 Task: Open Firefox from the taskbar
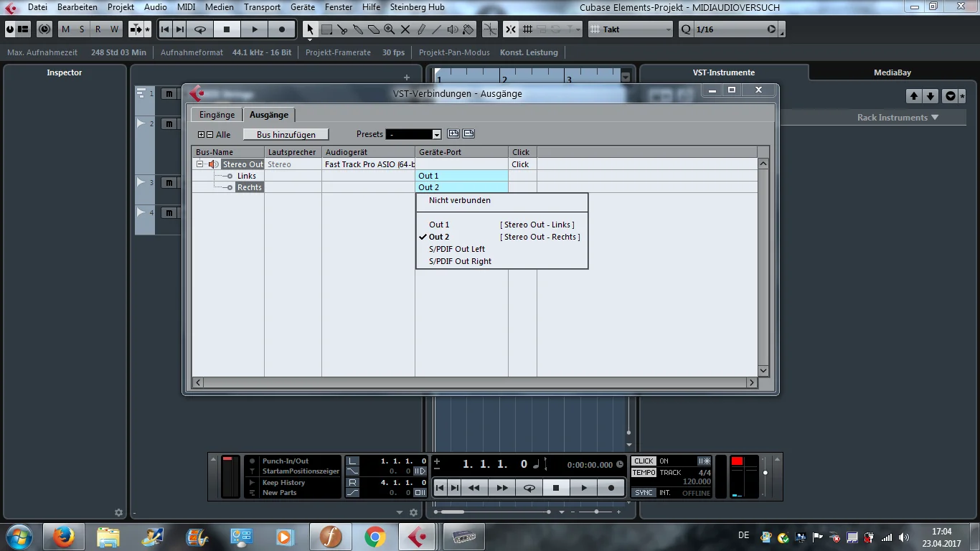coord(64,537)
